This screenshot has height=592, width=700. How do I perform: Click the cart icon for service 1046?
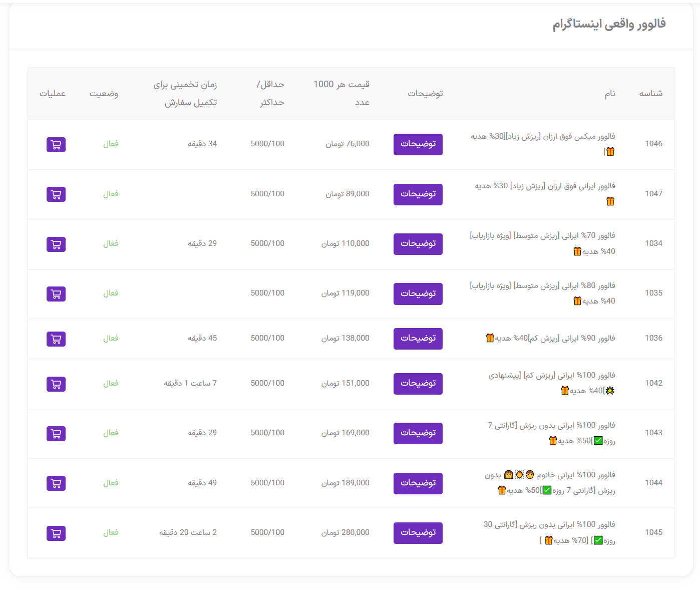[x=56, y=145]
